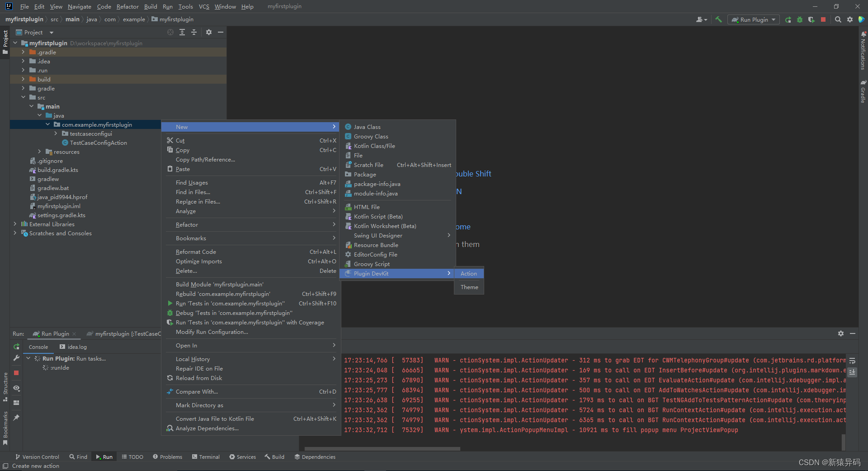The width and height of the screenshot is (868, 471).
Task: Close the Run Plugin tab
Action: pos(74,334)
